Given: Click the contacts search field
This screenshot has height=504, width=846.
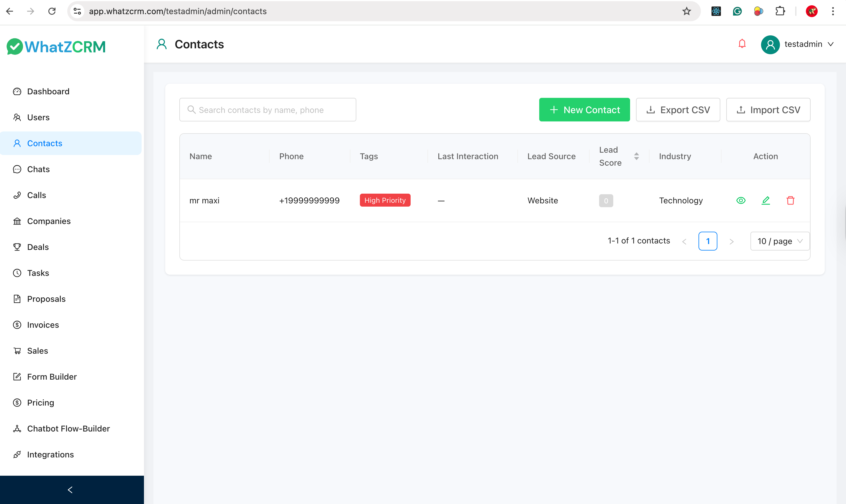Looking at the screenshot, I should click(268, 109).
